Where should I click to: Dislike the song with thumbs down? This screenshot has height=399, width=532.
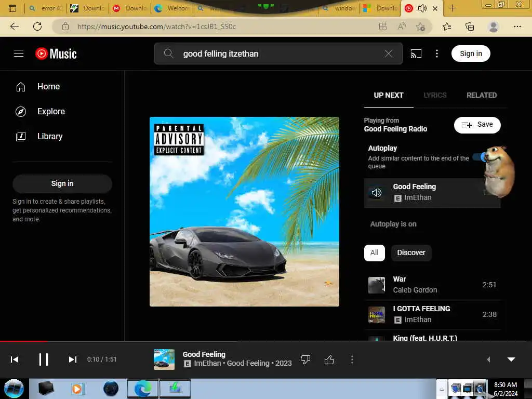(305, 360)
